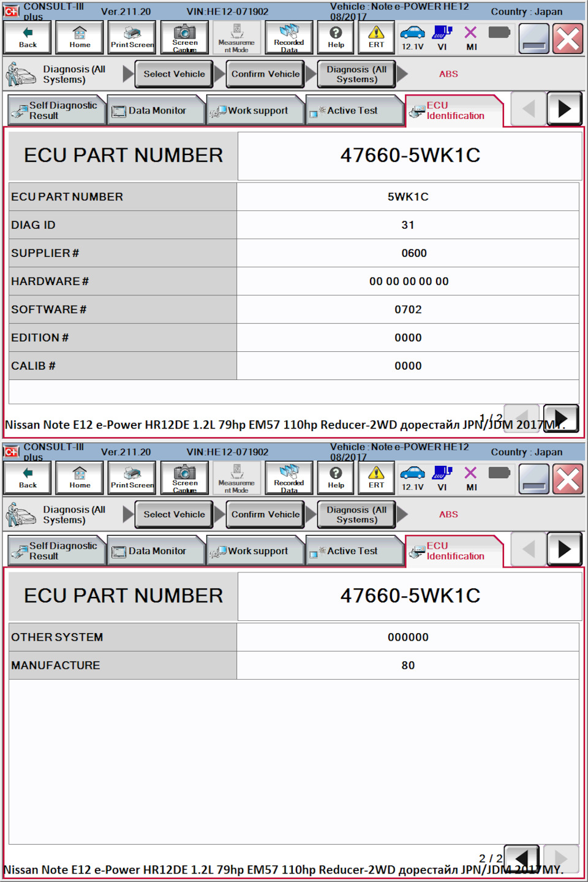This screenshot has height=882, width=588.
Task: Click Select Vehicle step in upper window
Action: coord(175,74)
